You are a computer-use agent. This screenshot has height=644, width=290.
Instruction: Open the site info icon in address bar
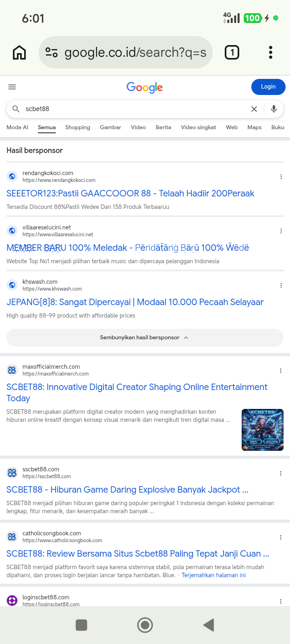pyautogui.click(x=52, y=52)
